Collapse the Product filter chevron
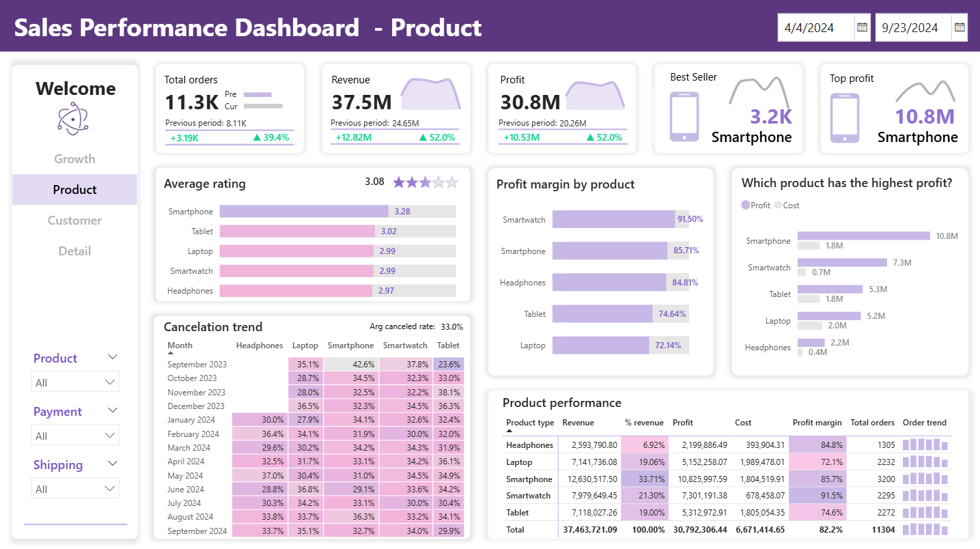The height and width of the screenshot is (549, 980). pyautogui.click(x=113, y=357)
